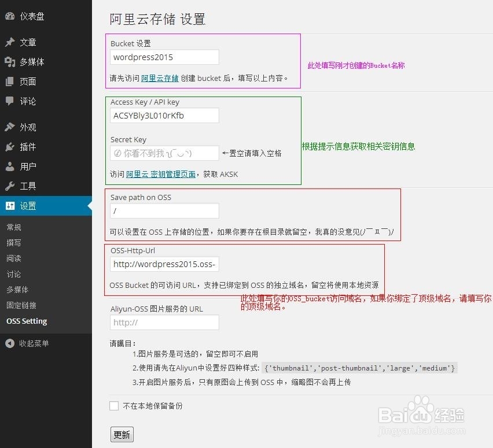Click the Access Key / API key label
The width and height of the screenshot is (493, 448).
pos(145,102)
